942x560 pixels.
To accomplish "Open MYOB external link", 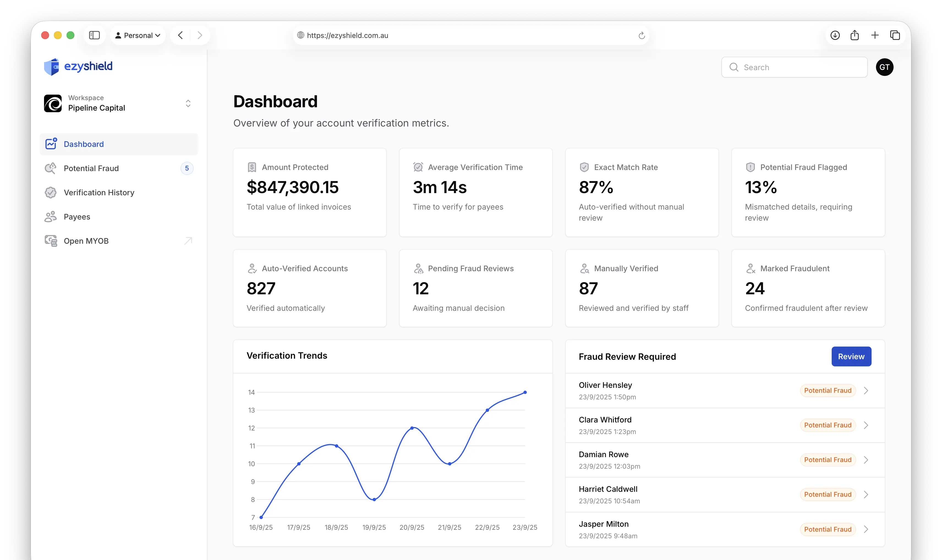I will (86, 241).
